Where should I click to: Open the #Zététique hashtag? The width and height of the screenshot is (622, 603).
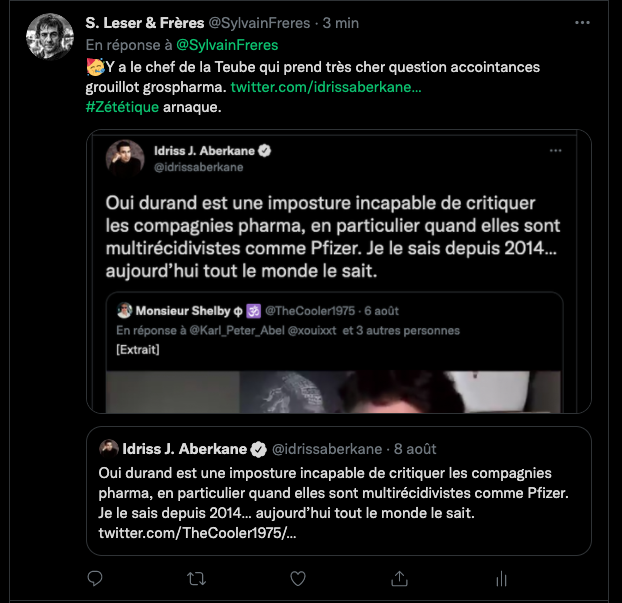122,107
